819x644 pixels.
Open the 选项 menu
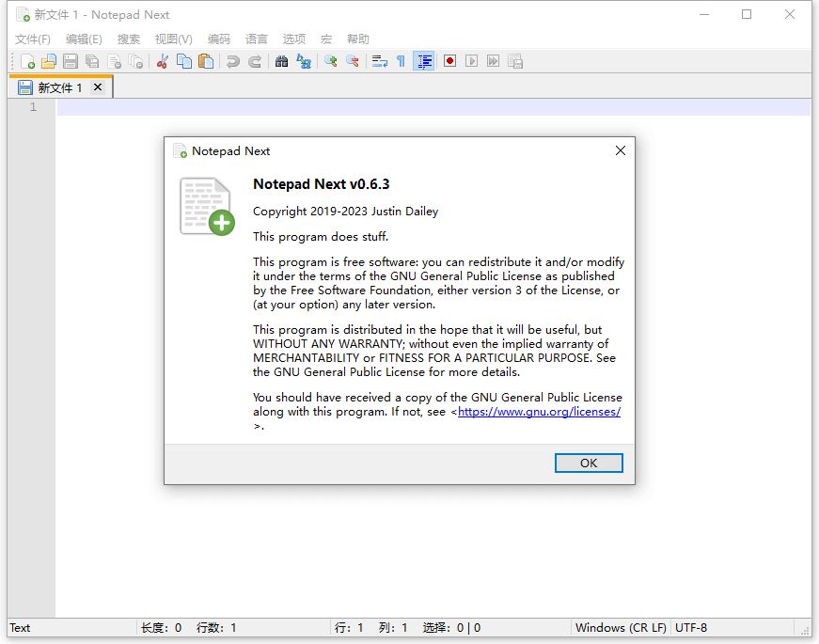(x=293, y=39)
